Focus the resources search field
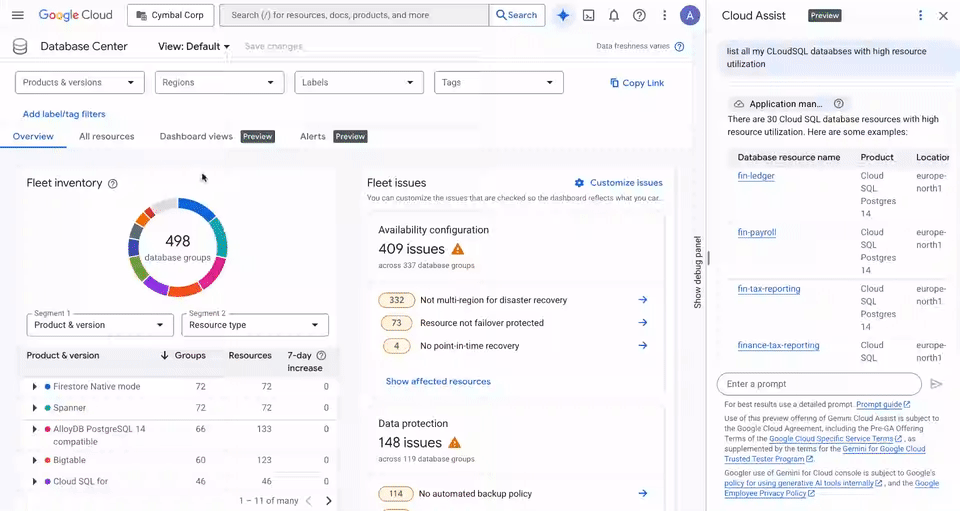 click(354, 15)
